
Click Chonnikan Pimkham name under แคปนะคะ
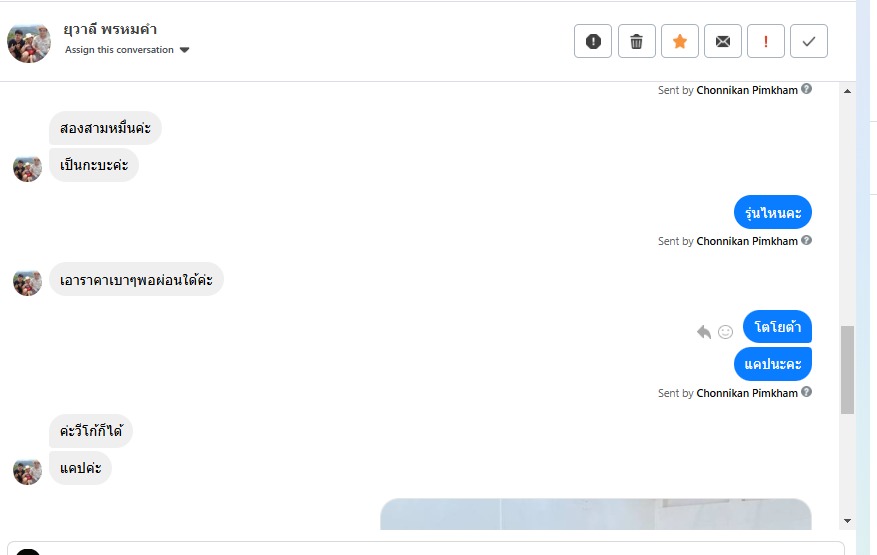pos(747,393)
